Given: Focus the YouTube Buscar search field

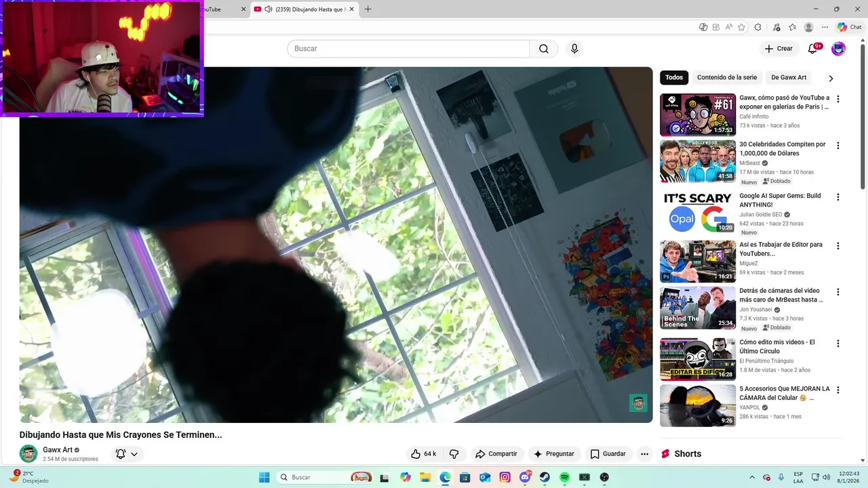Looking at the screenshot, I should coord(408,49).
